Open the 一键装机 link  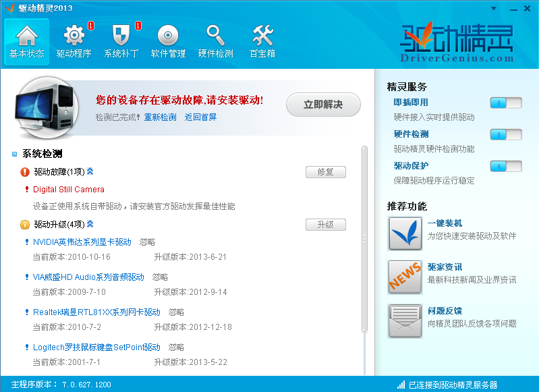(x=445, y=223)
